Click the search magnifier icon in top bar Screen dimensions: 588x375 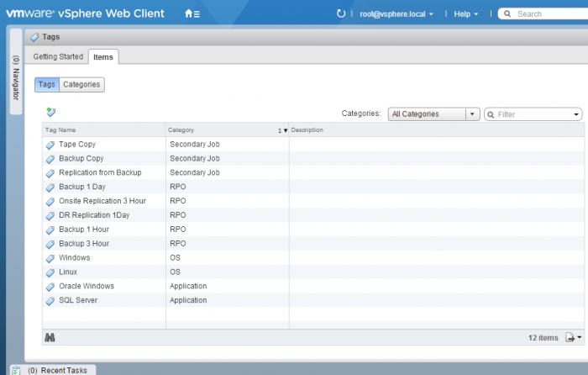(507, 14)
